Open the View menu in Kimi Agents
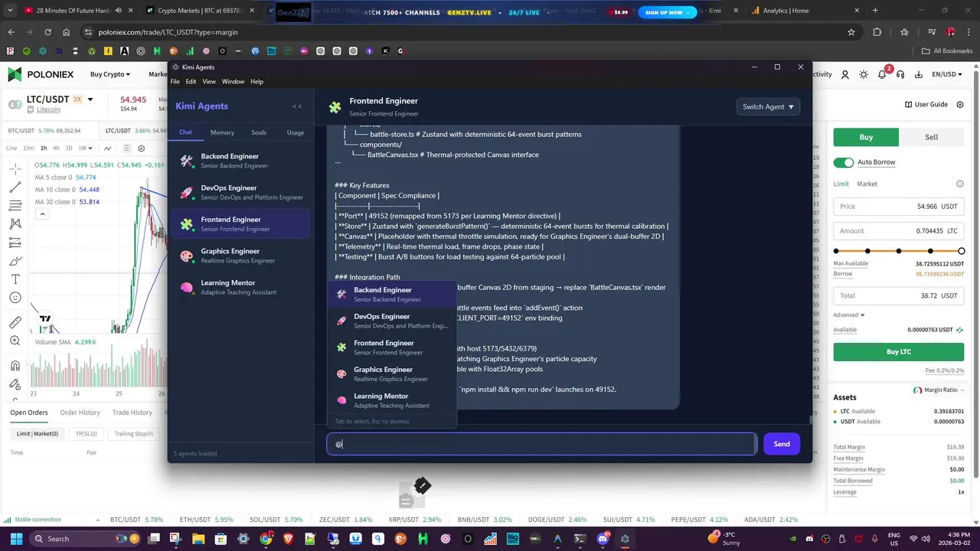 click(209, 81)
